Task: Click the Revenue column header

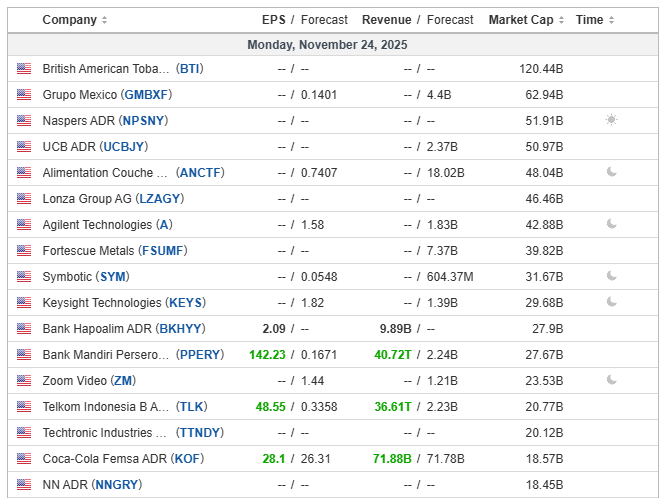Action: coord(386,20)
